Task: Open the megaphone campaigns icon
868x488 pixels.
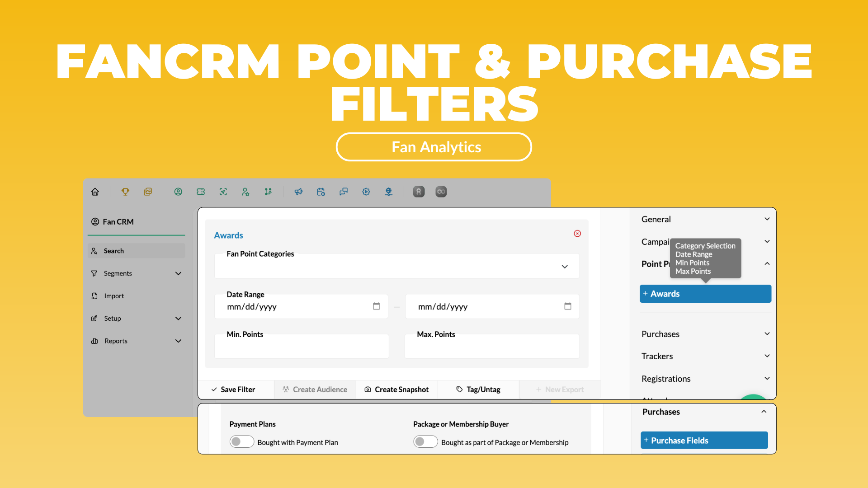Action: point(298,192)
